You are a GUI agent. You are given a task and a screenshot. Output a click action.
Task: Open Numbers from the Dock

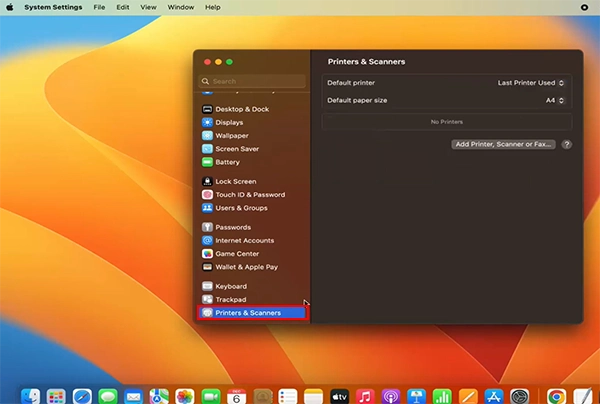pyautogui.click(x=442, y=396)
